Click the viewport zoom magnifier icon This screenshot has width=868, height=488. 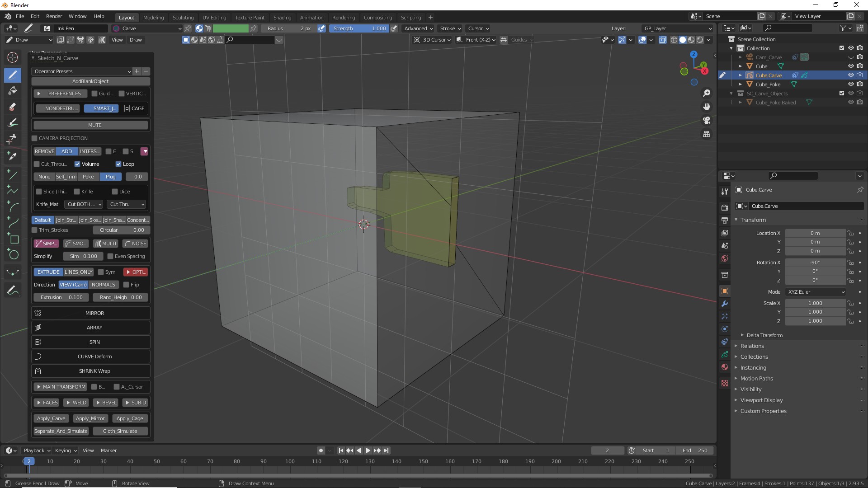pos(707,93)
